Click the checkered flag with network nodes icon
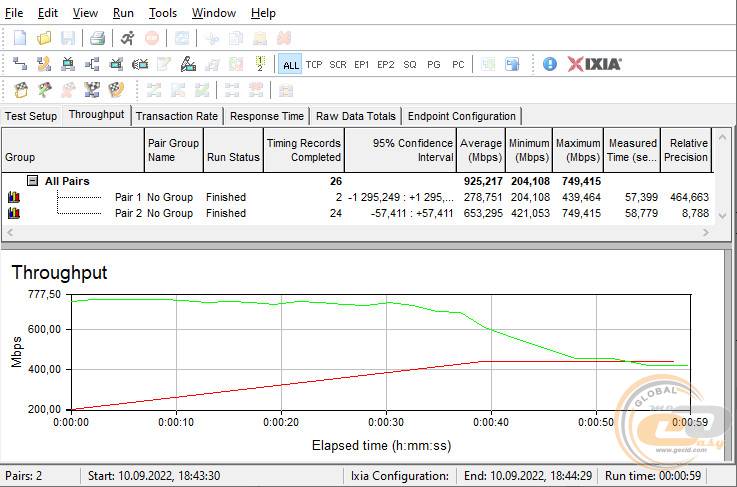The width and height of the screenshot is (737, 487). (x=92, y=90)
